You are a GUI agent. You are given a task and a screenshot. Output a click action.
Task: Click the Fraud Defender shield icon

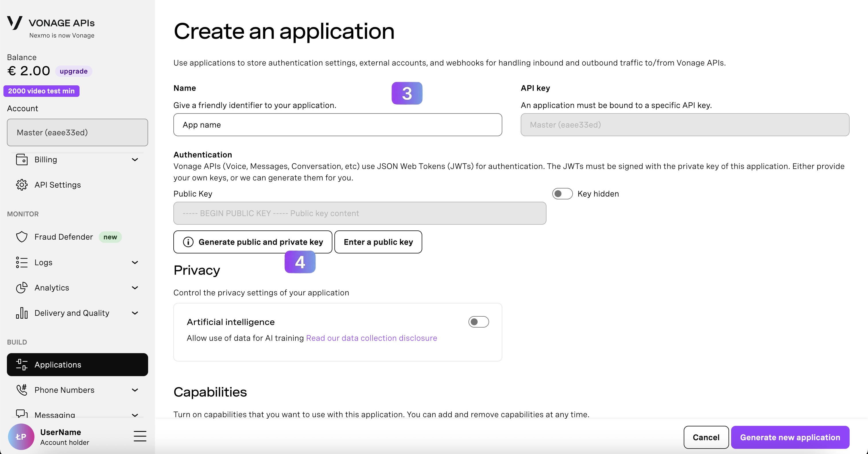22,237
